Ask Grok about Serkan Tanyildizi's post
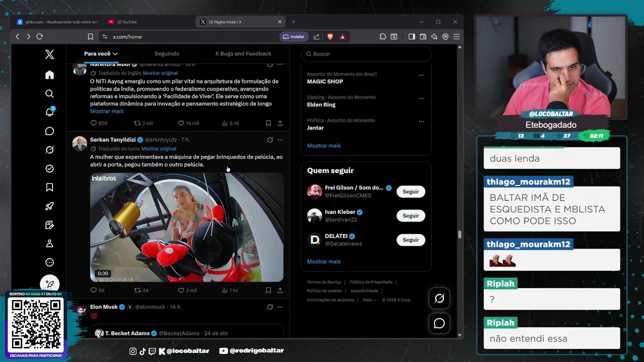This screenshot has height=362, width=644. coord(270,140)
